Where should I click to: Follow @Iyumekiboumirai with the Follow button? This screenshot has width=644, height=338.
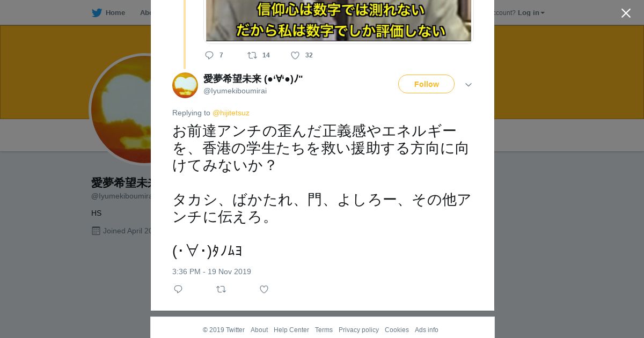(x=426, y=84)
